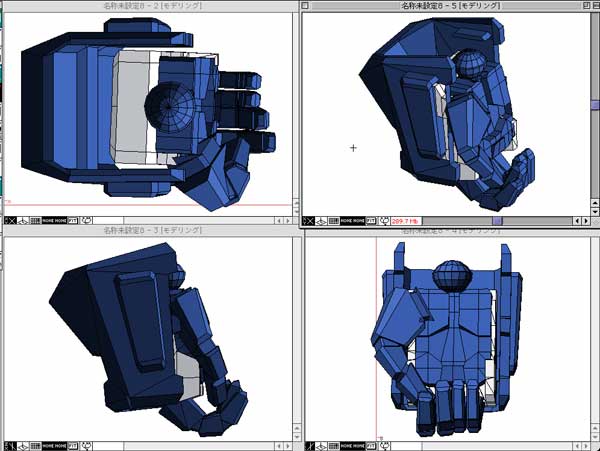600x451 pixels.
Task: Click the work plane icon in window 8-5
Action: click(x=321, y=221)
